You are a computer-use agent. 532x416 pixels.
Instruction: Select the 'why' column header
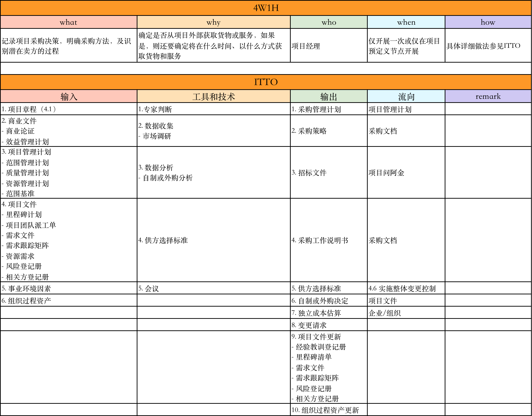tap(214, 22)
